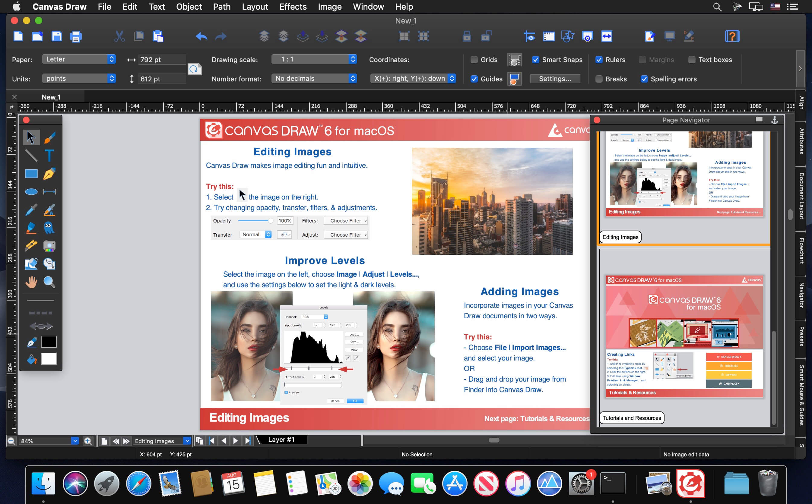The height and width of the screenshot is (504, 812).
Task: Open the Layout menu
Action: 255,7
